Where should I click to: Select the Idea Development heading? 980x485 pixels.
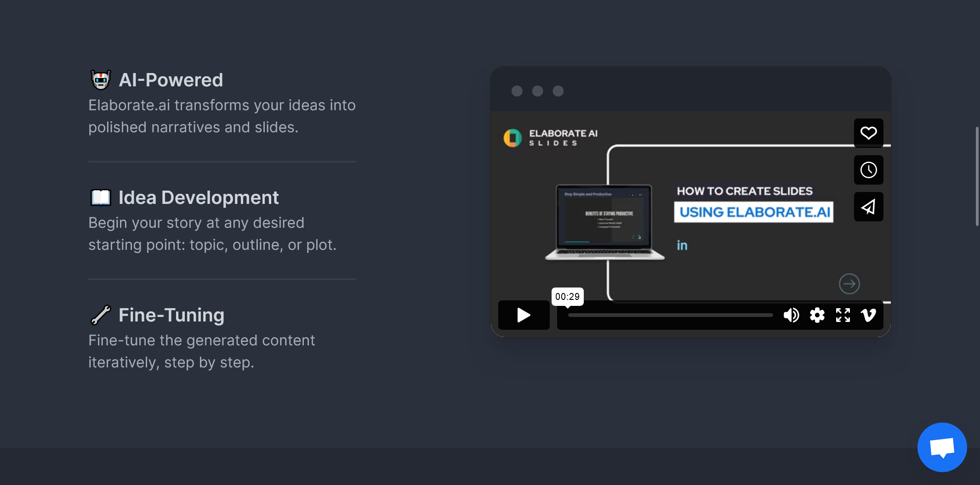click(x=199, y=197)
